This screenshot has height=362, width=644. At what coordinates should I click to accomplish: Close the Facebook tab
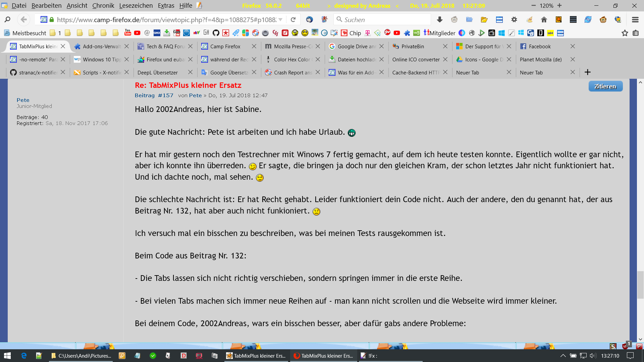point(573,46)
